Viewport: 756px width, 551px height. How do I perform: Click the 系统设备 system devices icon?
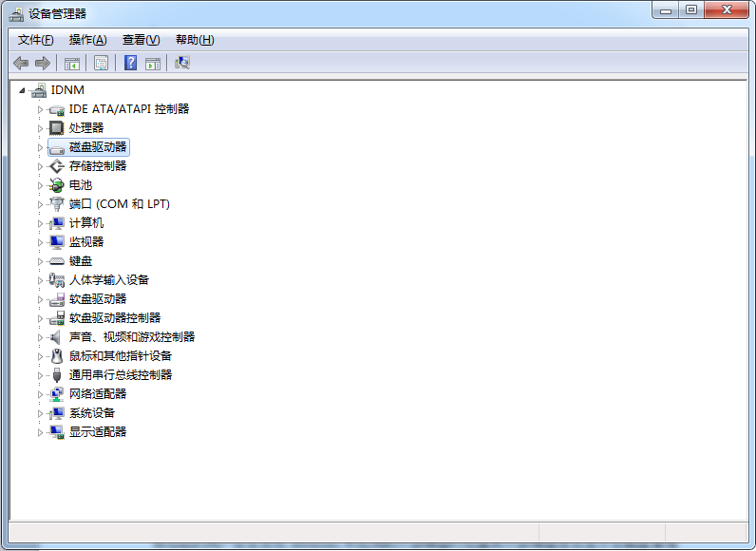[57, 413]
